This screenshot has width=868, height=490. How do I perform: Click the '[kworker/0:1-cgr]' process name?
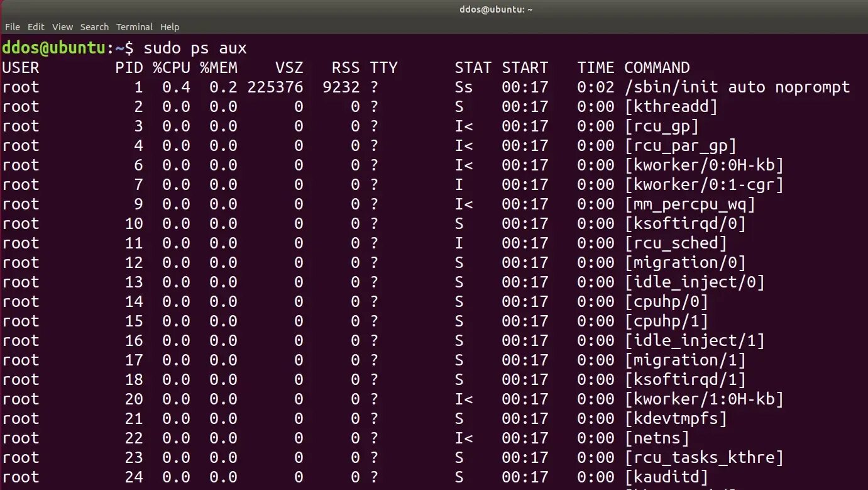click(x=704, y=184)
